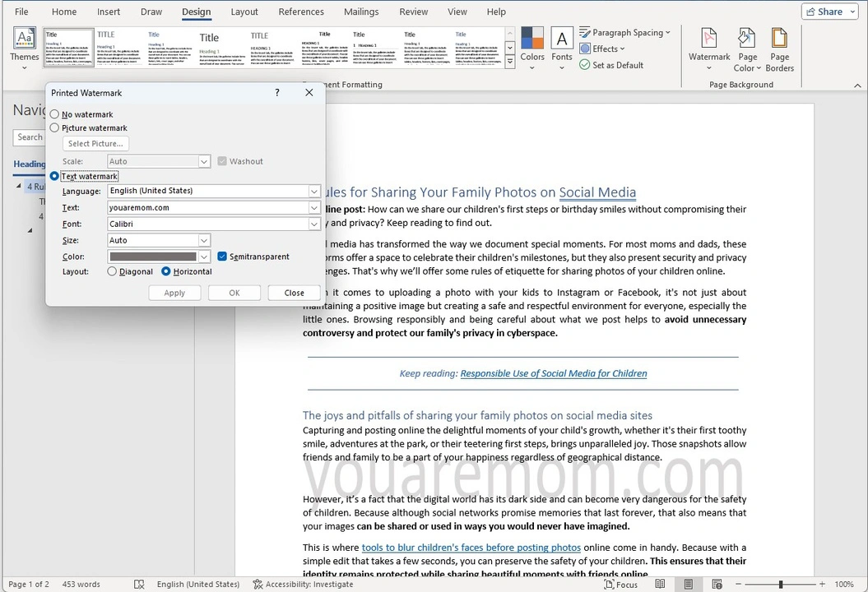Toggle the Washout checkbox
Screen dimensions: 868x592
click(222, 161)
